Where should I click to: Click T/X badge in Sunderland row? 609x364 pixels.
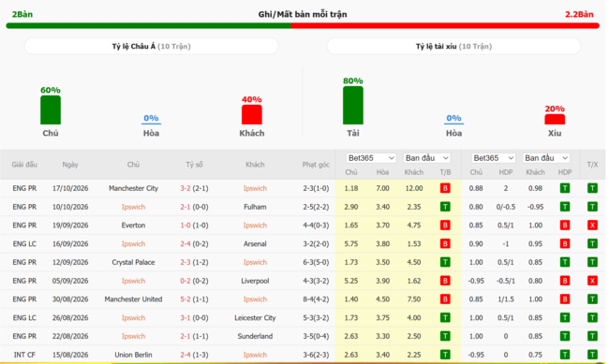[592, 336]
